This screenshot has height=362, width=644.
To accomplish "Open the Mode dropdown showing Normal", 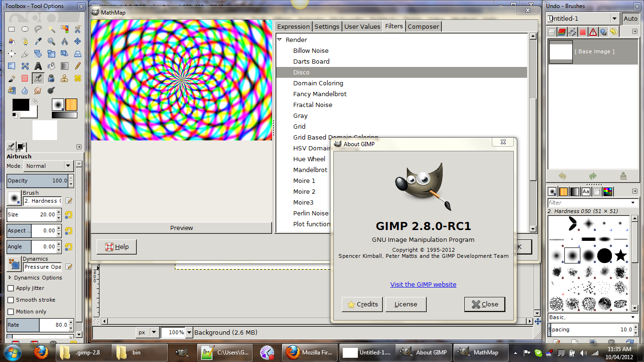I will coord(48,166).
